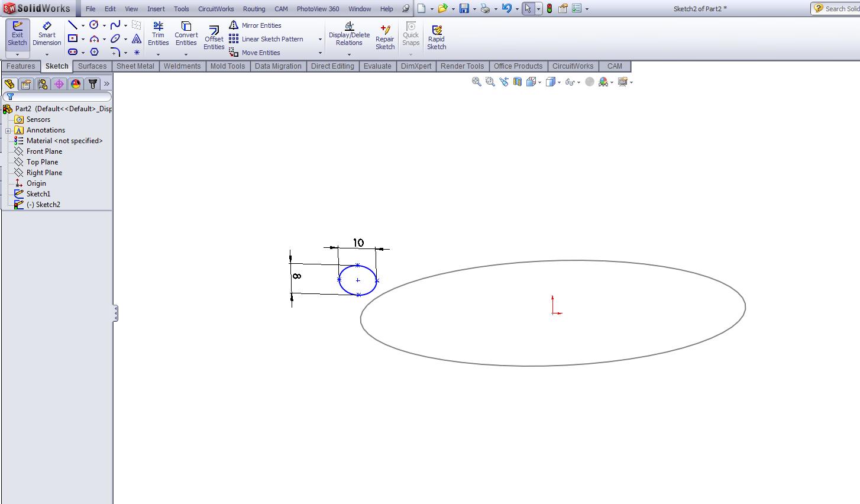
Task: Select the Straight Slot tool
Action: [x=73, y=52]
